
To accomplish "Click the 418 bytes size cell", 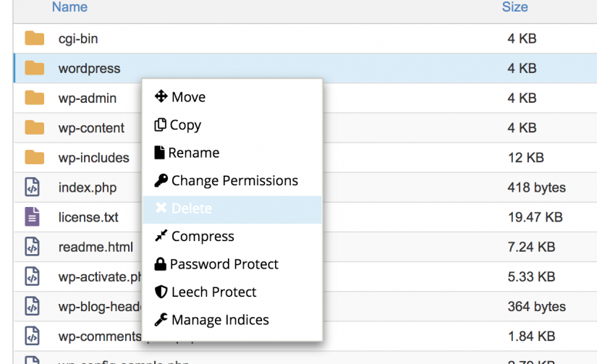I will (536, 187).
